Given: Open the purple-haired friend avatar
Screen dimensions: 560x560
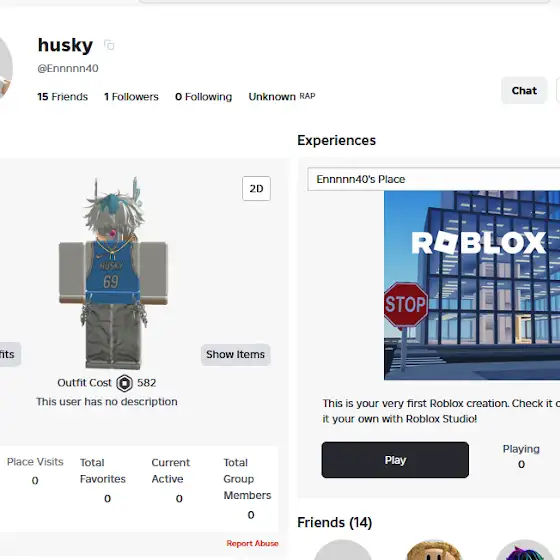Looking at the screenshot, I should click(524, 550).
